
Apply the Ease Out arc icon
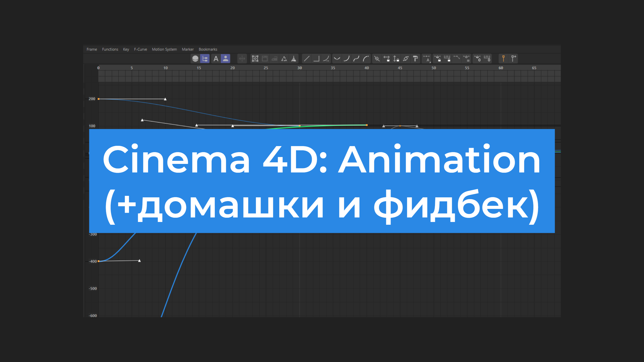(x=366, y=59)
